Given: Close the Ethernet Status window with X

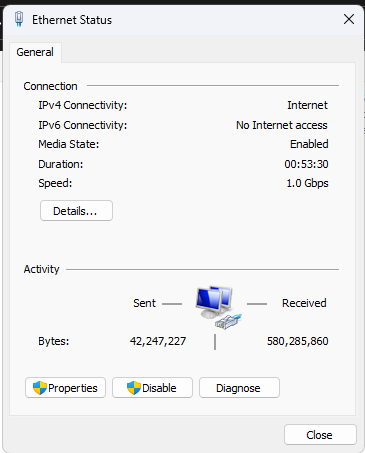Looking at the screenshot, I should pyautogui.click(x=349, y=19).
